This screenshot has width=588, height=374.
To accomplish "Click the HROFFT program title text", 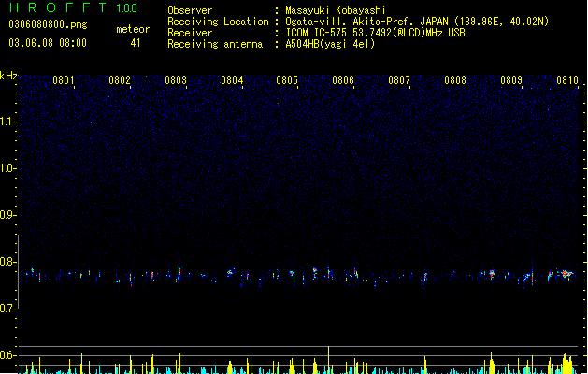I will 58,7.
